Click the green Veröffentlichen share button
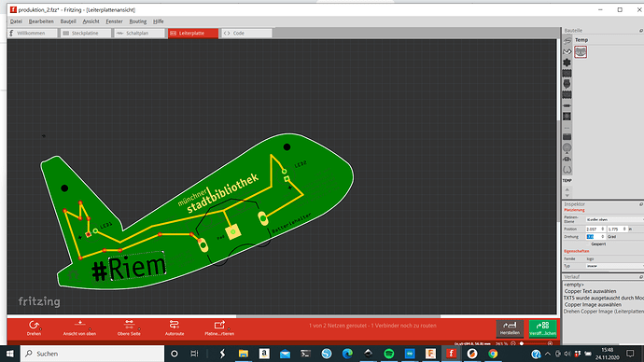 (542, 328)
